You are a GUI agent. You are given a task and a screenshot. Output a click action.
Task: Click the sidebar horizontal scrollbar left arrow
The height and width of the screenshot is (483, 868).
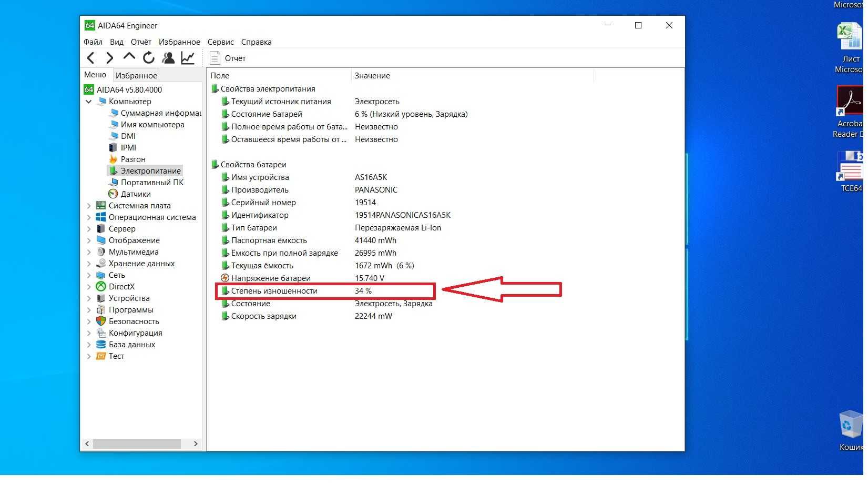[x=87, y=444]
